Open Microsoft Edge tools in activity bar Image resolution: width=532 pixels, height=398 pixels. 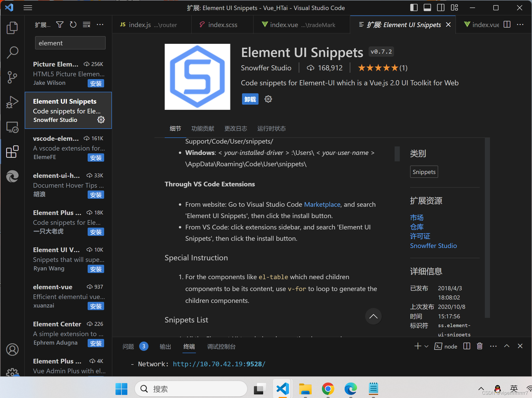pos(12,176)
